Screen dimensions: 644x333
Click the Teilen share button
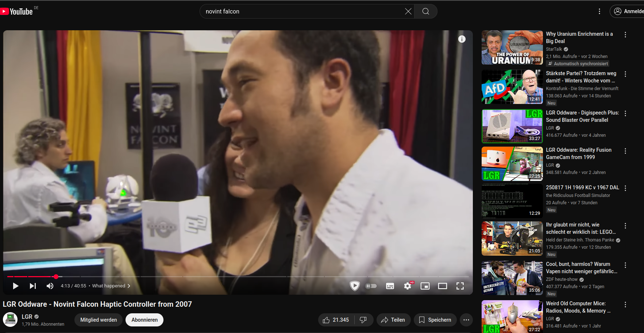[393, 320]
